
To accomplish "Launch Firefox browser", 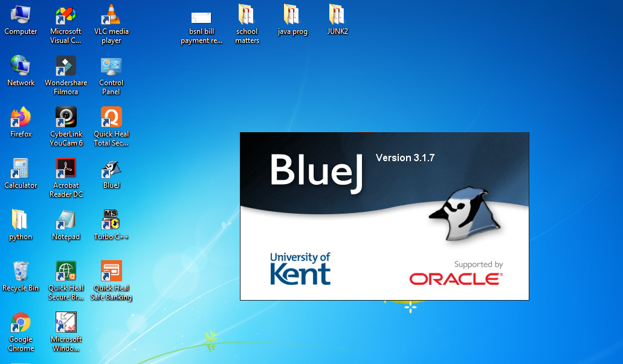I will pos(20,117).
